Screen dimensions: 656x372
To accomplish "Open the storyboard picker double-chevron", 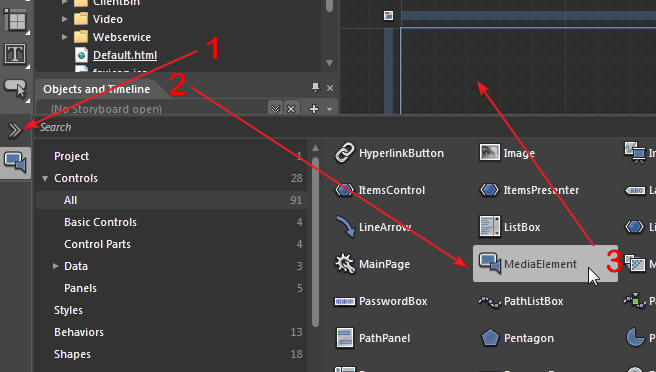I will 275,109.
